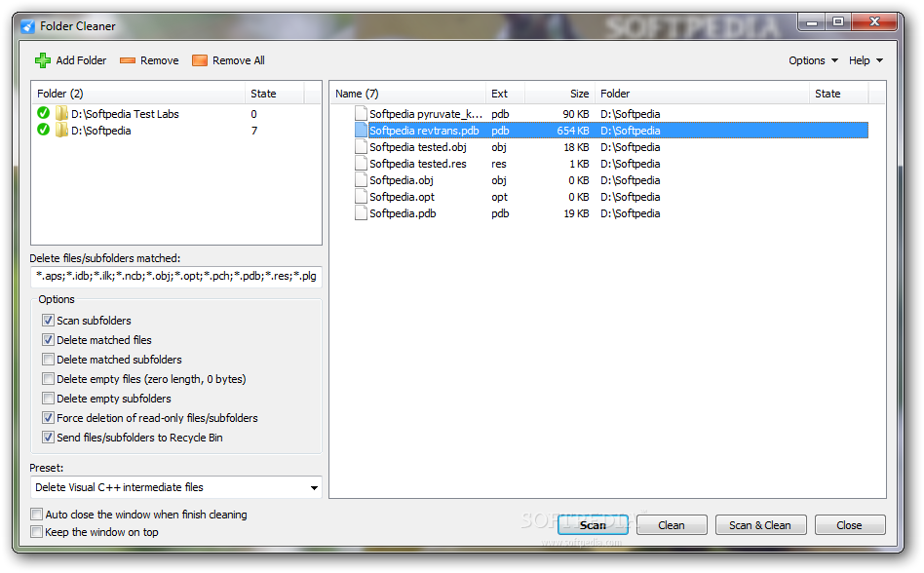The width and height of the screenshot is (924, 573).
Task: Click the 18 KB size cell
Action: [576, 146]
